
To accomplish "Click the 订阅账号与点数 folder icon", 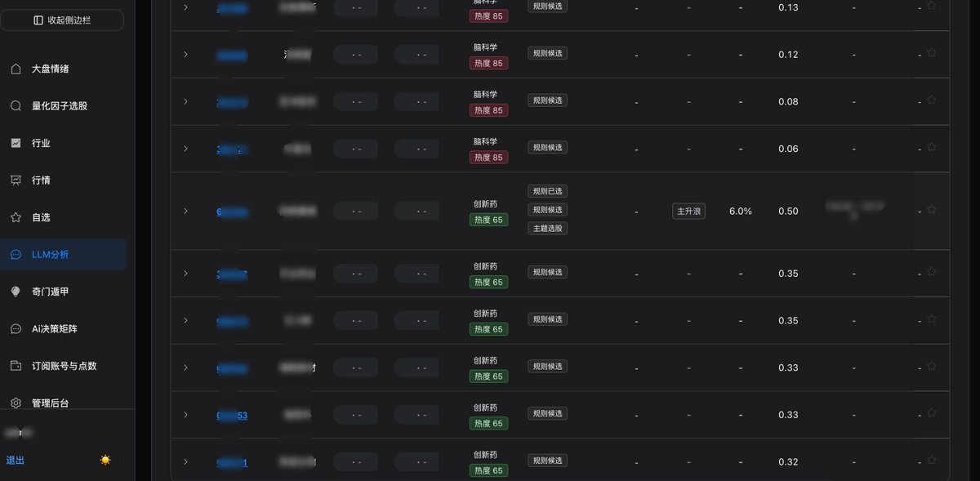I will [16, 366].
